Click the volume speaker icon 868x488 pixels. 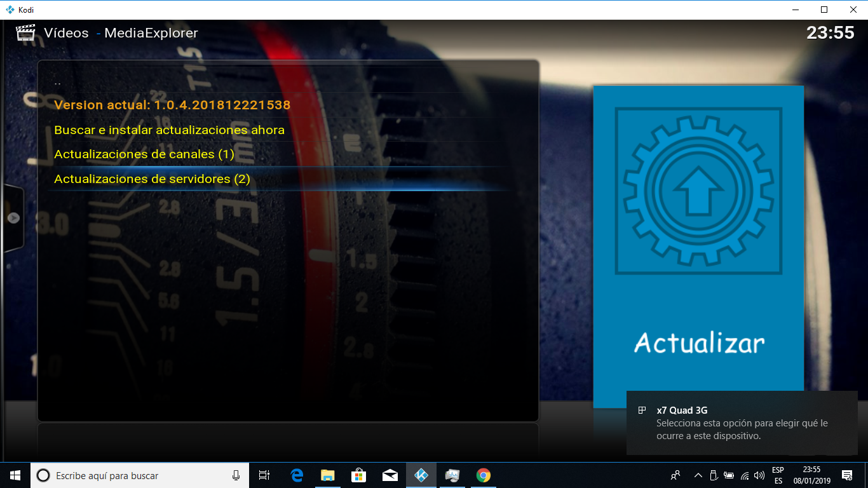click(x=759, y=475)
